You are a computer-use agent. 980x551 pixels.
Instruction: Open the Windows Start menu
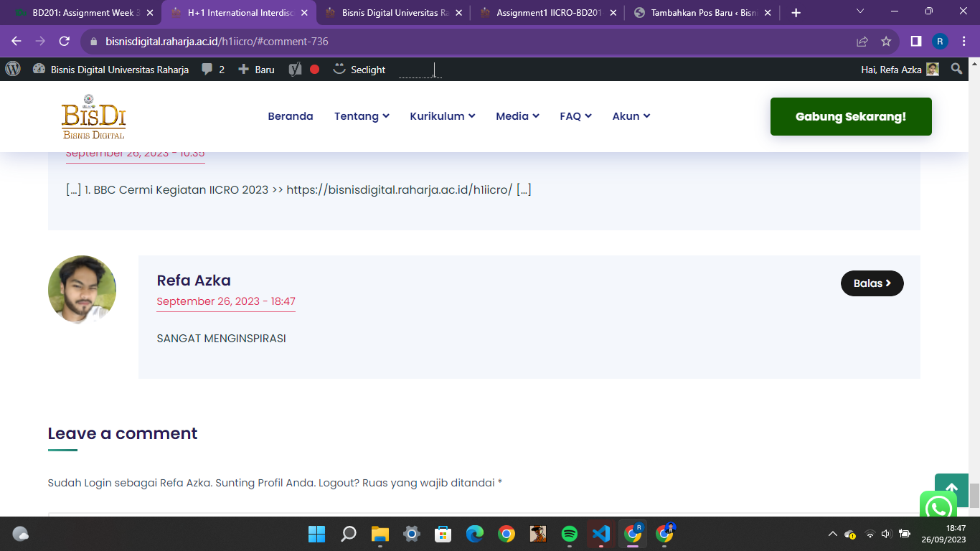tap(317, 534)
